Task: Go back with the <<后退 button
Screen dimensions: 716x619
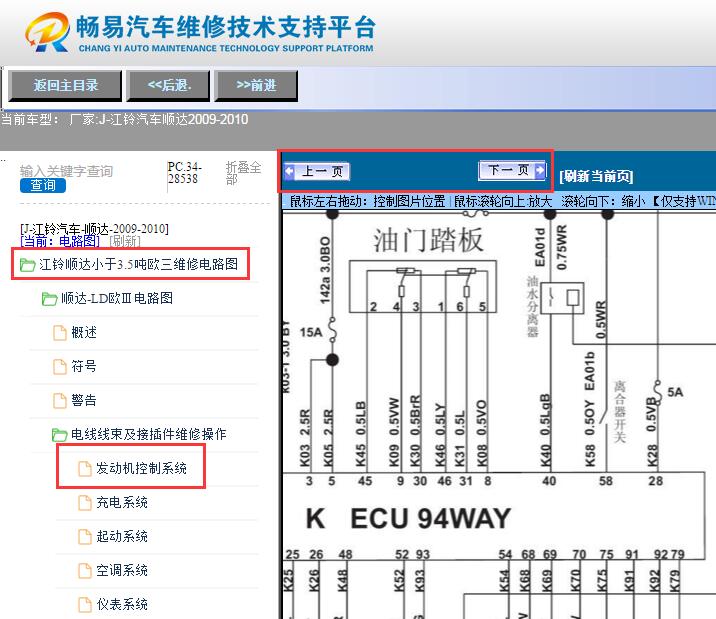Action: click(x=168, y=85)
